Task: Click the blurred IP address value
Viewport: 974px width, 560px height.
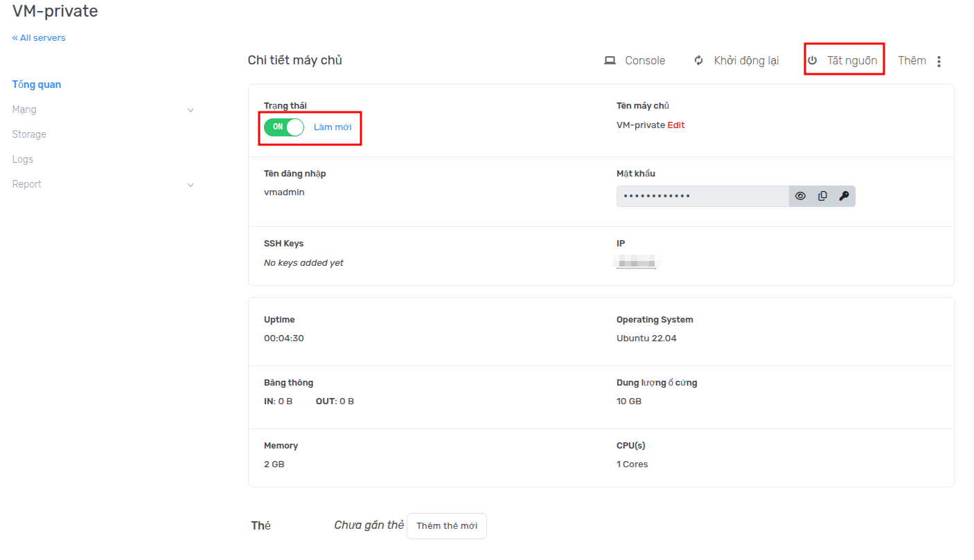Action: [636, 262]
